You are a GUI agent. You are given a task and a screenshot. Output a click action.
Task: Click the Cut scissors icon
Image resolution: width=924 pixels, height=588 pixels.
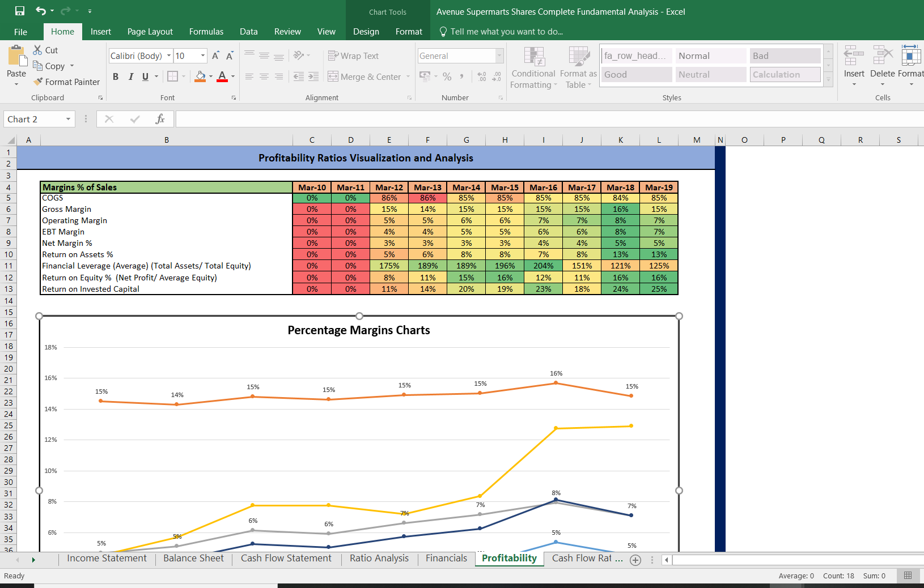[x=37, y=50]
